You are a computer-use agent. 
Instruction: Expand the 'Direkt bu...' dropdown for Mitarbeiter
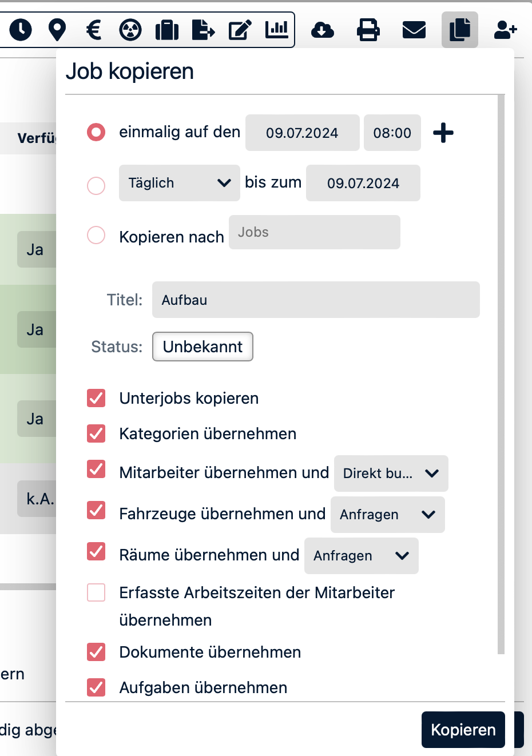391,474
